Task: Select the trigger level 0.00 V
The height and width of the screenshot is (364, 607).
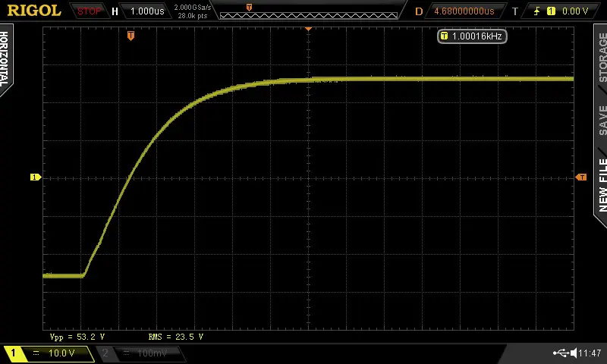Action: click(x=575, y=11)
